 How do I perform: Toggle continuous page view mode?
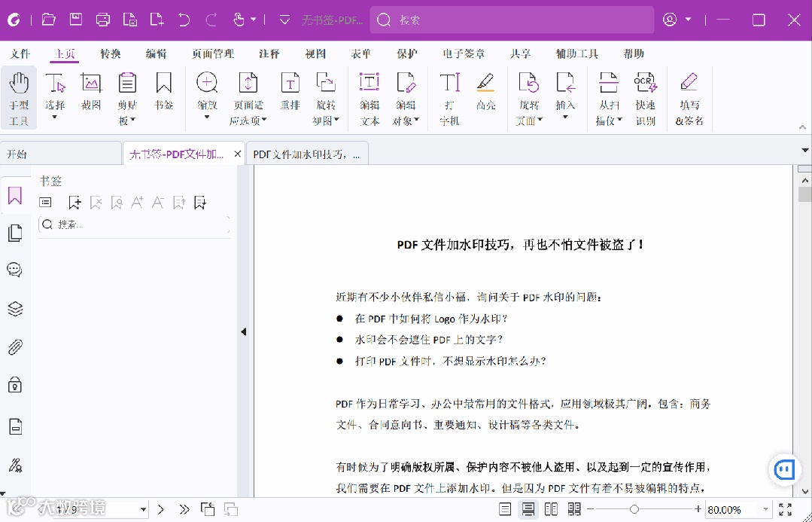(528, 509)
